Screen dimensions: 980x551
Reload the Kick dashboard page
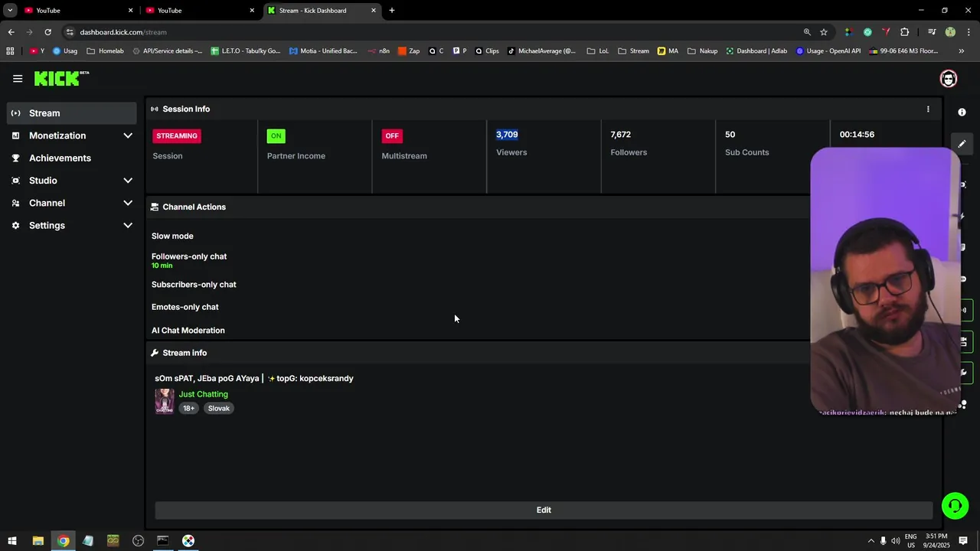[47, 32]
